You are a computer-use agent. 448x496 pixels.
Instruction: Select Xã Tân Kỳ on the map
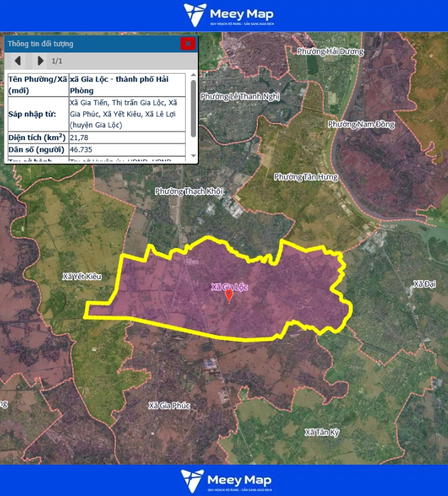[322, 432]
